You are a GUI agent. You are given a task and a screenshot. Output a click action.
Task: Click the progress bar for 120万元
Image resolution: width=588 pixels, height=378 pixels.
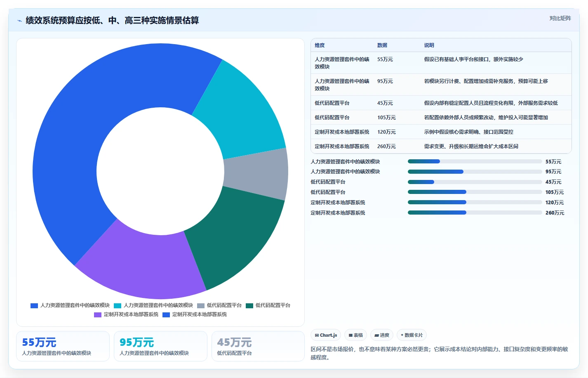coord(475,202)
